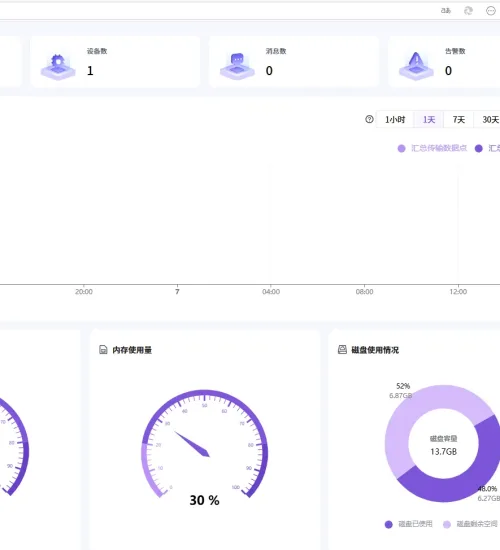Toggle 磁盘剩余空间 legend entry
Image resolution: width=500 pixels, height=550 pixels.
point(471,524)
